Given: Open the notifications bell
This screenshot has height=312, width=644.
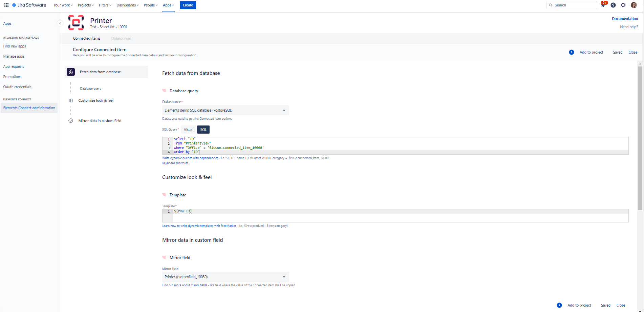Looking at the screenshot, I should tap(603, 5).
